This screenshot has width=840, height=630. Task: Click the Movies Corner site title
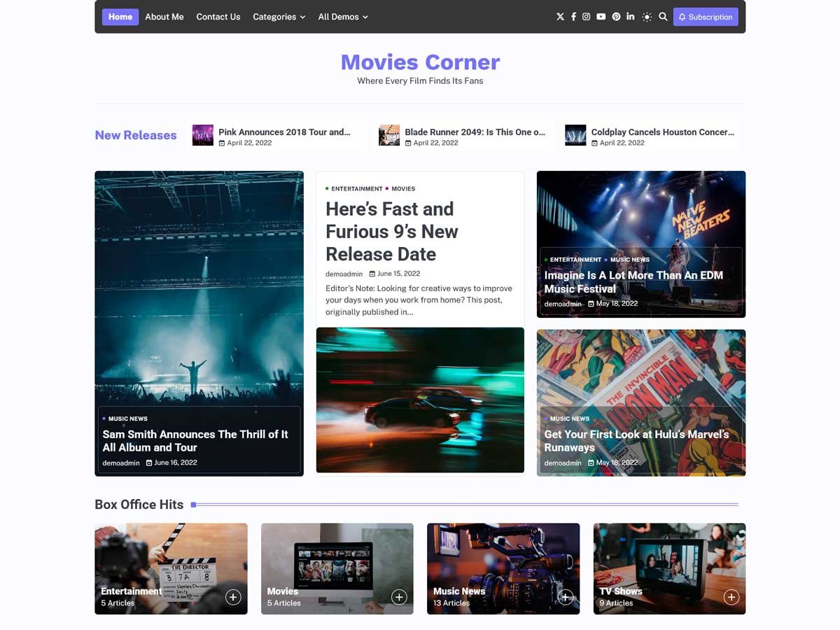coord(420,62)
